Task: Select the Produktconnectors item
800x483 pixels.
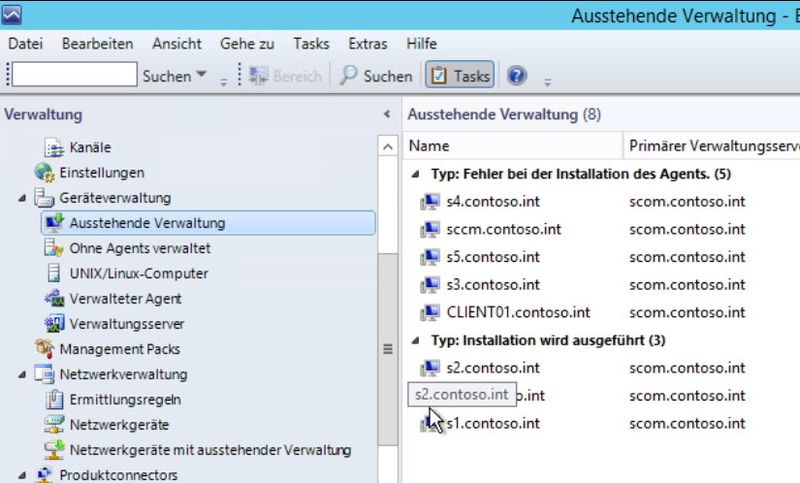Action: [118, 475]
